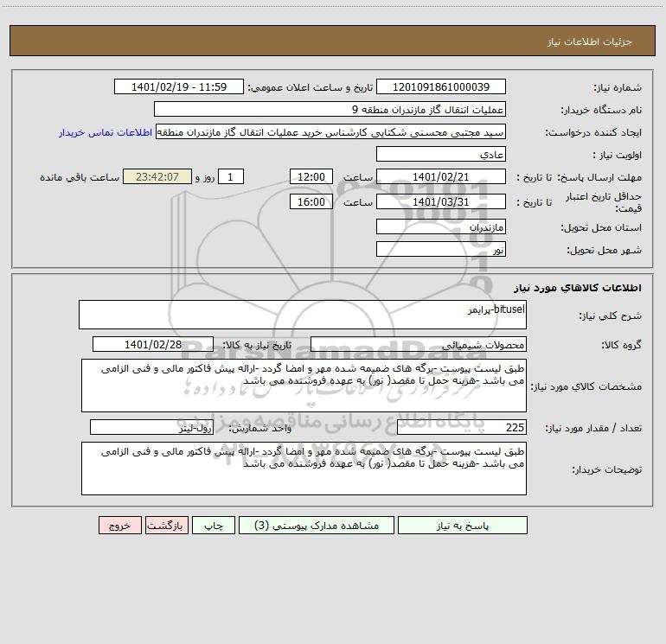666x644 pixels.
Task: Click the label 'استان محل تحویل:'
Action: (x=601, y=227)
